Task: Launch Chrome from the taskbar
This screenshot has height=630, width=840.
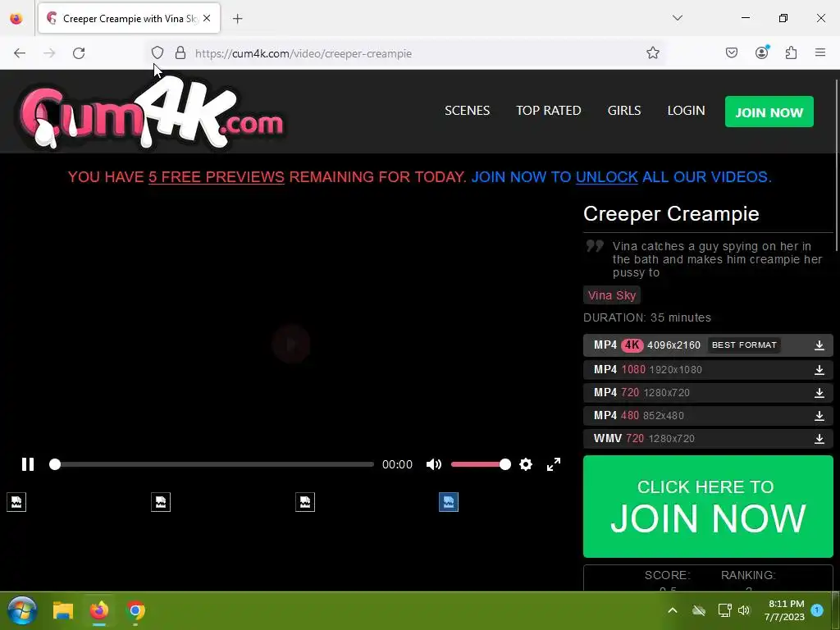Action: [135, 610]
